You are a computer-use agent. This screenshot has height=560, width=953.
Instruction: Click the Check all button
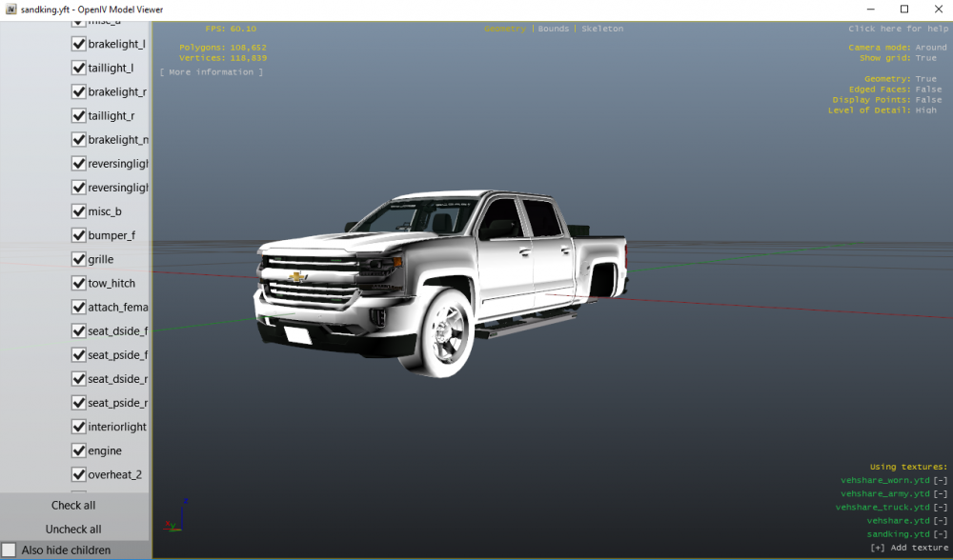pos(73,506)
